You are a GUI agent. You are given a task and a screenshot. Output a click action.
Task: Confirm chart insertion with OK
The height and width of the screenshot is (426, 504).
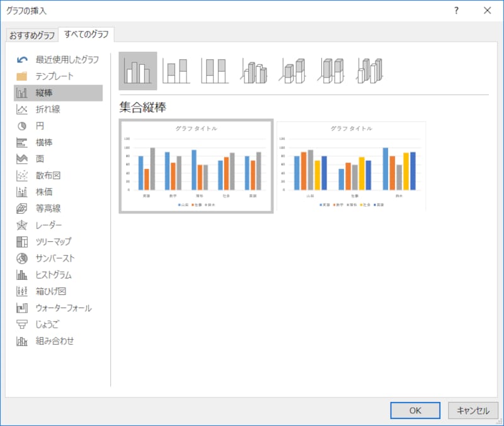coord(415,410)
